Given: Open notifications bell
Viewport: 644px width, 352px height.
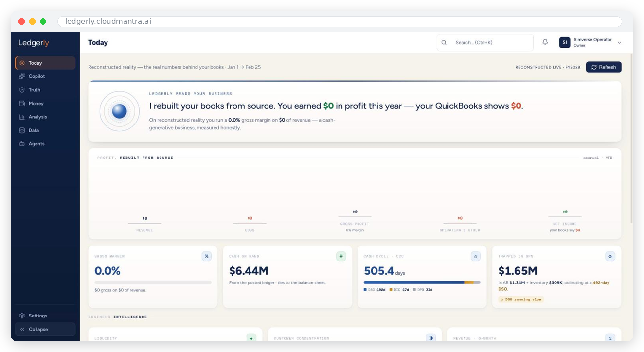Looking at the screenshot, I should 545,42.
